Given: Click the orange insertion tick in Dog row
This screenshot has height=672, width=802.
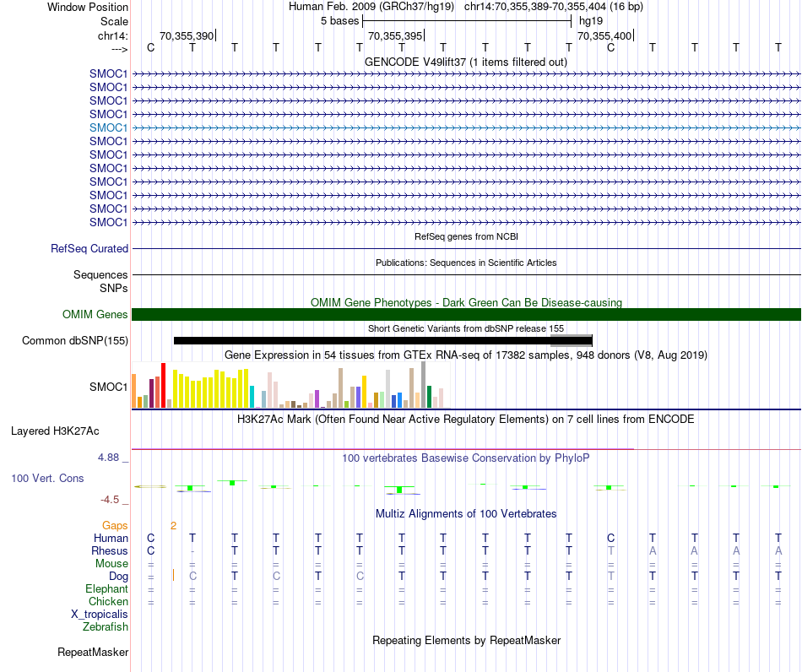Looking at the screenshot, I should 173,576.
